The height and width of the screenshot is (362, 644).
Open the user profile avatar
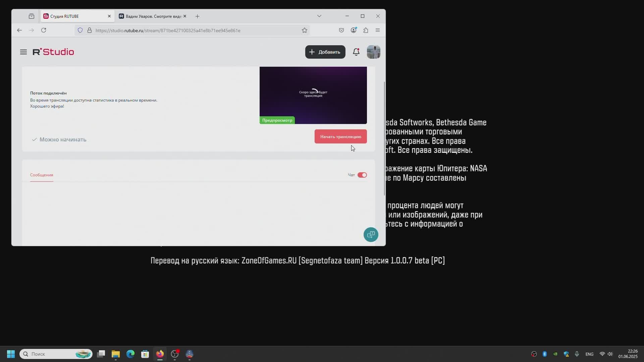[x=373, y=52]
